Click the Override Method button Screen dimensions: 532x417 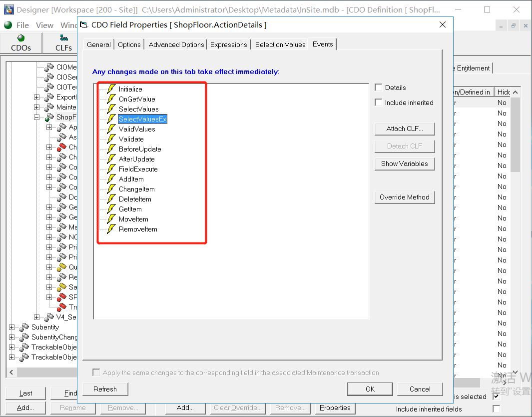pyautogui.click(x=404, y=197)
